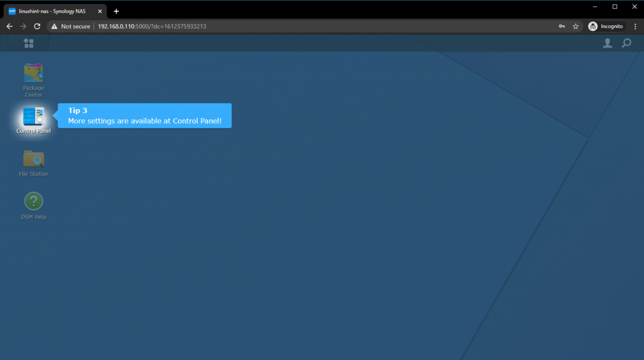644x360 pixels.
Task: Minimize the Chrome window
Action: (594, 7)
